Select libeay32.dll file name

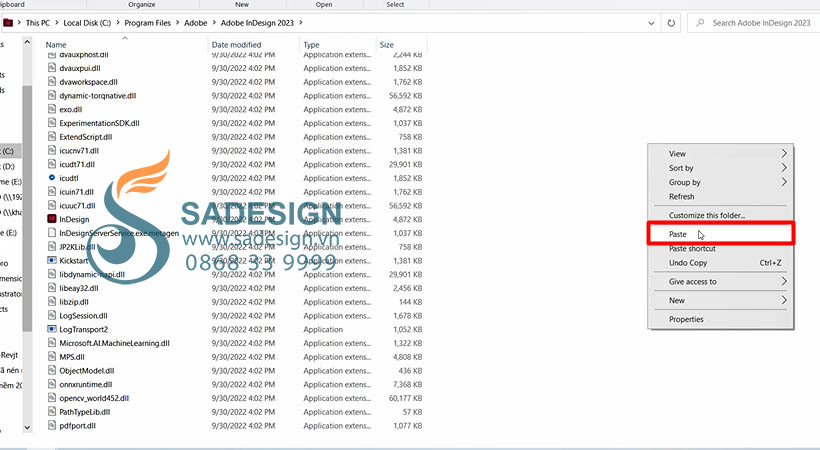pyautogui.click(x=79, y=288)
